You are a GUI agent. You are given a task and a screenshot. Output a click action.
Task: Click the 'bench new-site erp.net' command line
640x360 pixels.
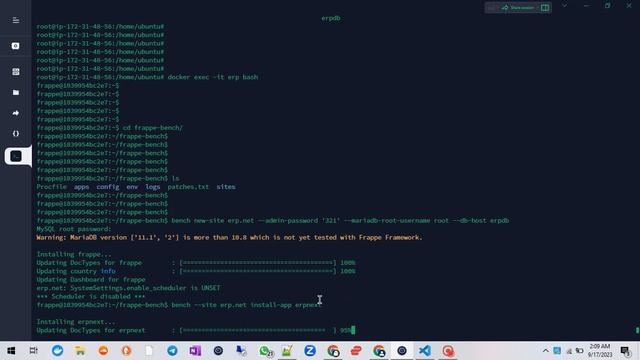(x=273, y=220)
